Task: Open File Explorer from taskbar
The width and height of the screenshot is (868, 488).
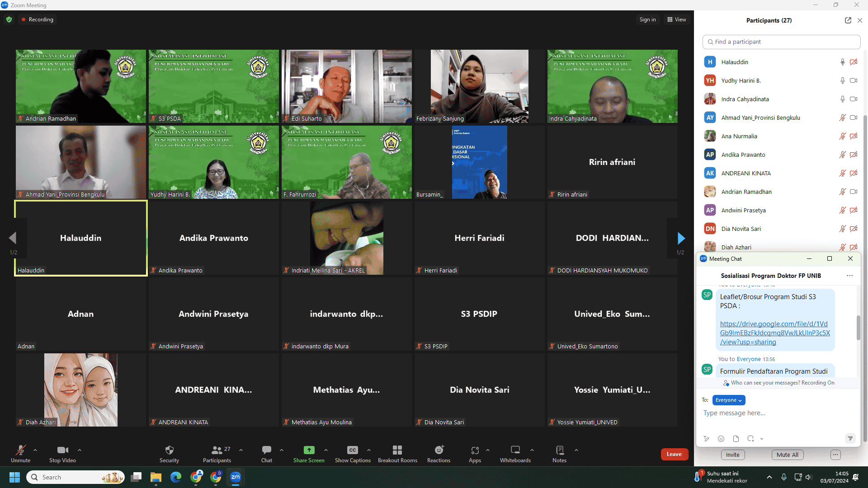Action: click(156, 477)
